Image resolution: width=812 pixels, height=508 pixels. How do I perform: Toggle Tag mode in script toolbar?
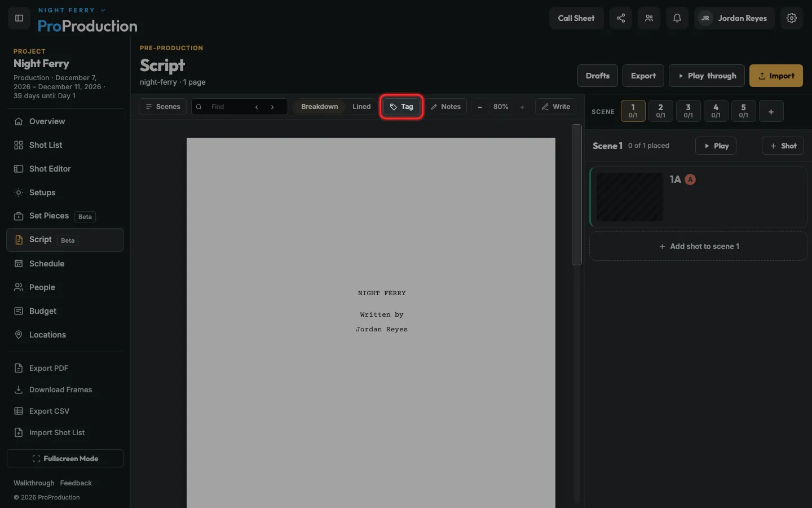tap(401, 107)
